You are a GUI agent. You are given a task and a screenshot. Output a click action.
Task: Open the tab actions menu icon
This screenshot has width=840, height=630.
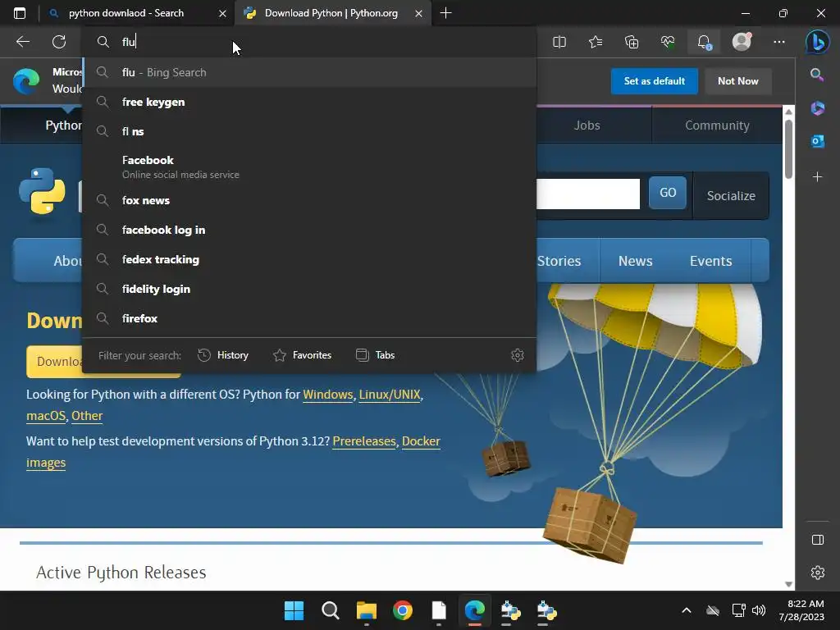20,13
